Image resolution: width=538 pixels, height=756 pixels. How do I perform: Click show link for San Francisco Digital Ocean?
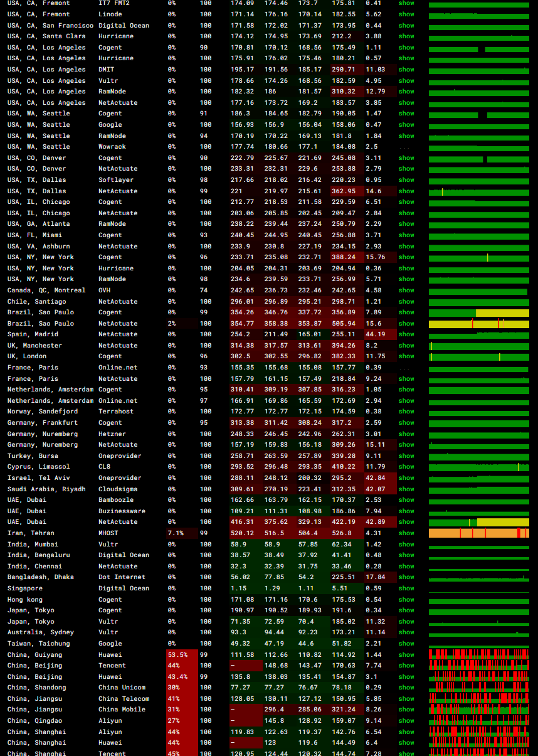point(406,25)
